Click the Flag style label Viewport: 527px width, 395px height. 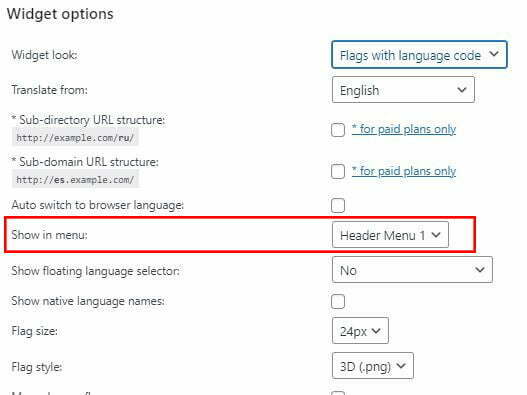pyautogui.click(x=37, y=366)
